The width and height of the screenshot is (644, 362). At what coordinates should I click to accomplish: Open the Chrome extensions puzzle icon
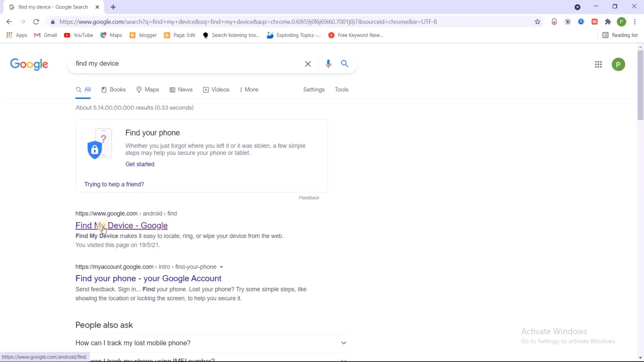[x=608, y=22]
